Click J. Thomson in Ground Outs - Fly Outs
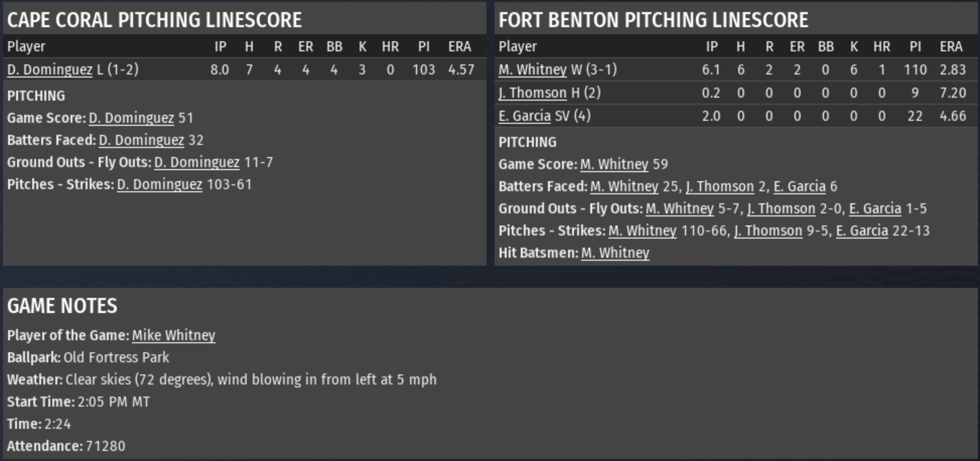 (x=781, y=208)
